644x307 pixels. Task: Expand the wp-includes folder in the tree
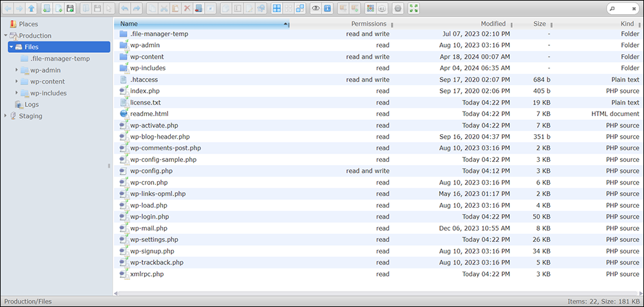pyautogui.click(x=17, y=93)
